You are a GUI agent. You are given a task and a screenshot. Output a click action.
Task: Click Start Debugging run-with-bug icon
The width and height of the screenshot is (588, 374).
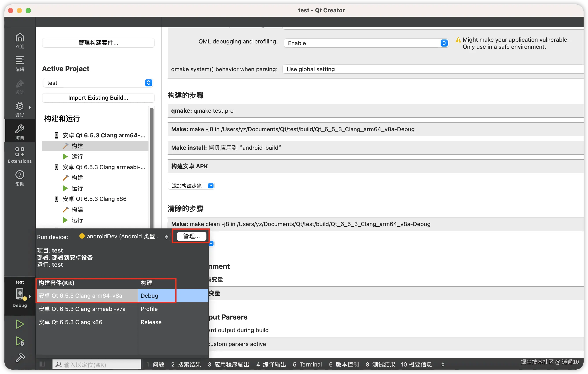20,341
